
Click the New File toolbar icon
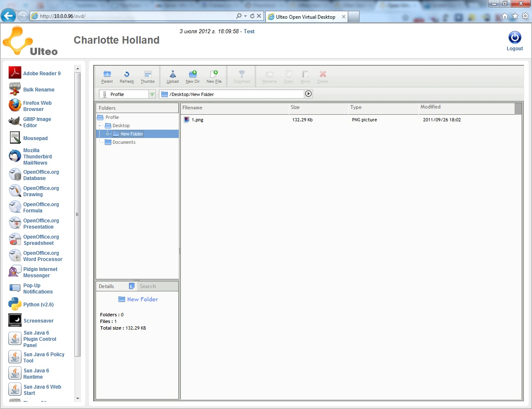tap(214, 76)
